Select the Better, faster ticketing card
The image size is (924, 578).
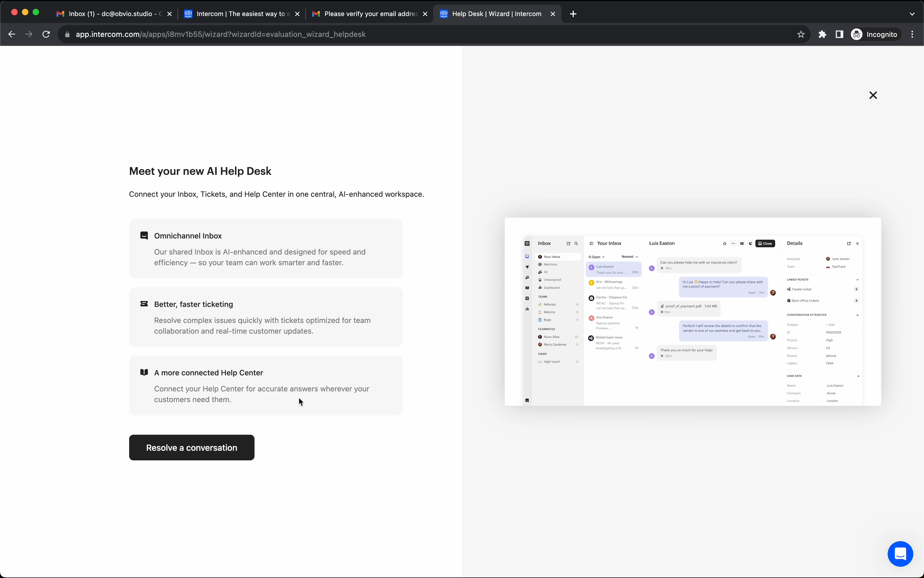266,317
